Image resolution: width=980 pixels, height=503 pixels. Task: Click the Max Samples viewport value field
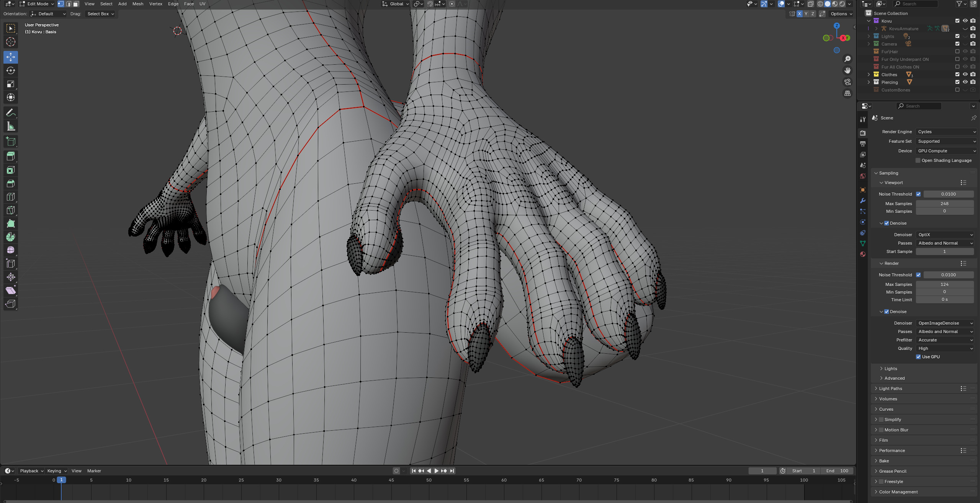point(944,204)
